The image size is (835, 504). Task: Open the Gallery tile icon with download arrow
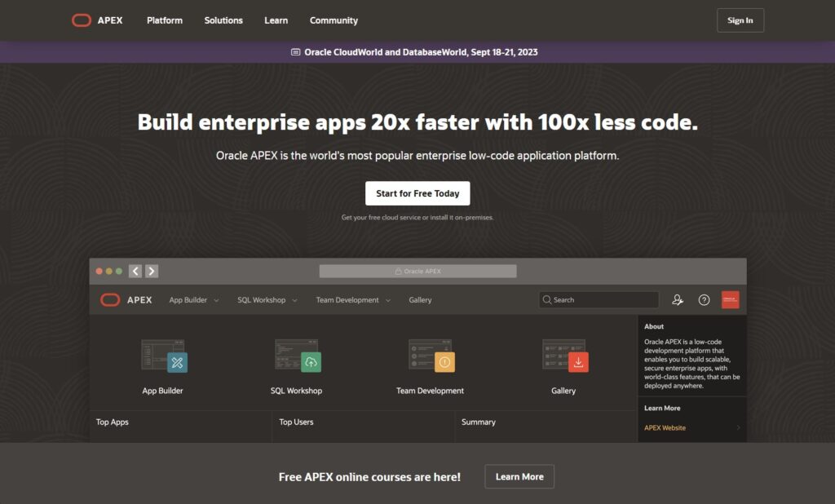point(565,356)
